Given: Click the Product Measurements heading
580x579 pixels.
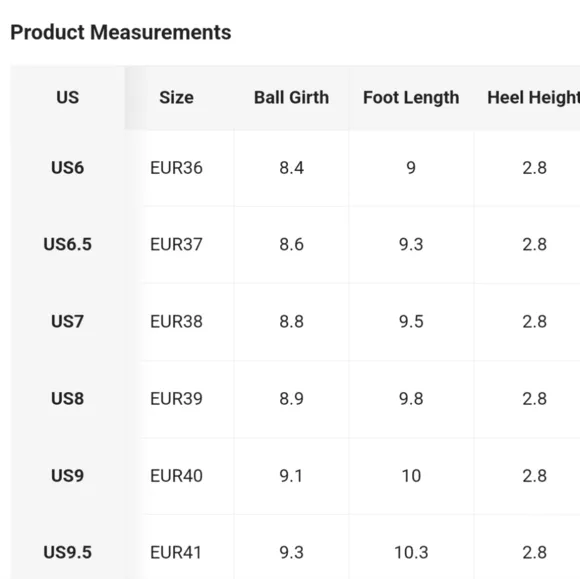Looking at the screenshot, I should click(121, 32).
